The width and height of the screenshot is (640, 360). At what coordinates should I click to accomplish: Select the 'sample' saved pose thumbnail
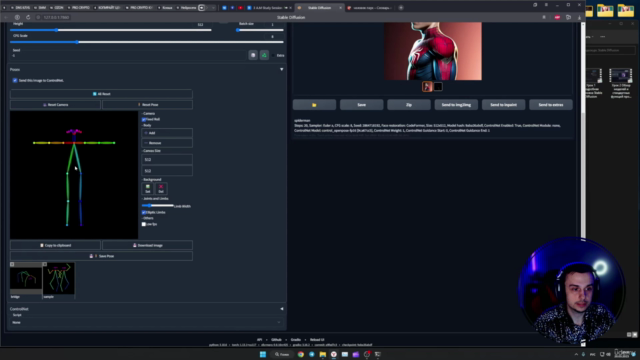pyautogui.click(x=59, y=279)
